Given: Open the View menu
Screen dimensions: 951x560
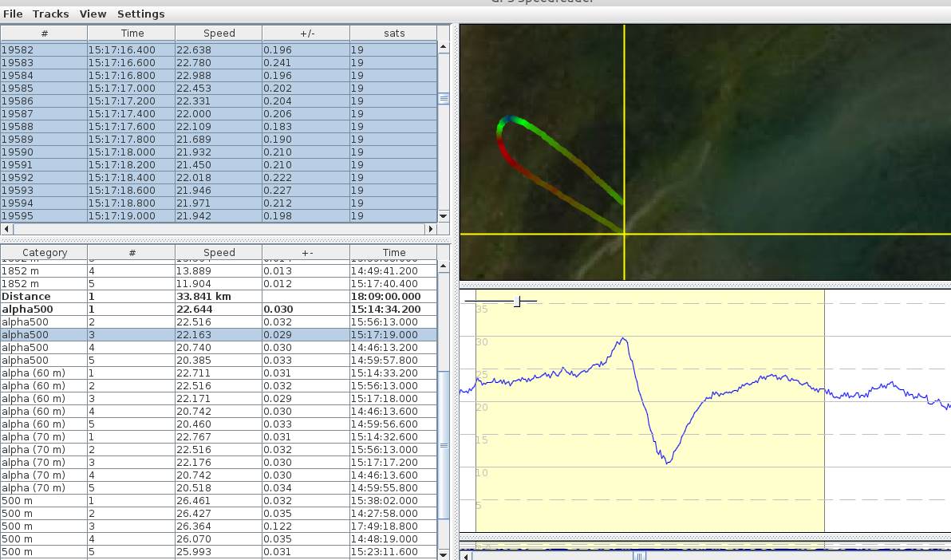Looking at the screenshot, I should [93, 14].
